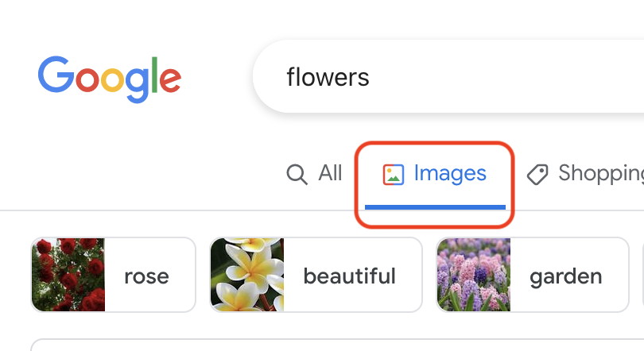Click the blue underline below Images
The image size is (644, 351).
[435, 206]
